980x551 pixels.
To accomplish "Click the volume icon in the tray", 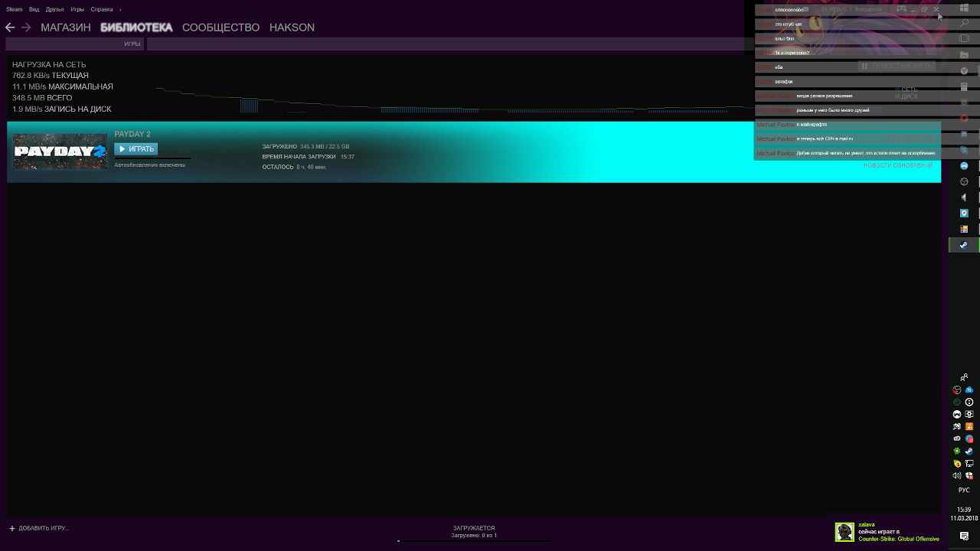I will [x=957, y=475].
